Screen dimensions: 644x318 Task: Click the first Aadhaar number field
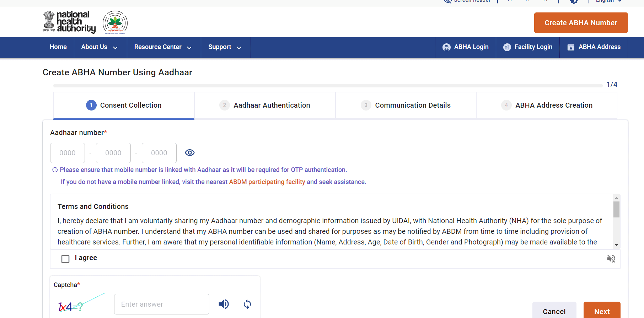(x=68, y=153)
